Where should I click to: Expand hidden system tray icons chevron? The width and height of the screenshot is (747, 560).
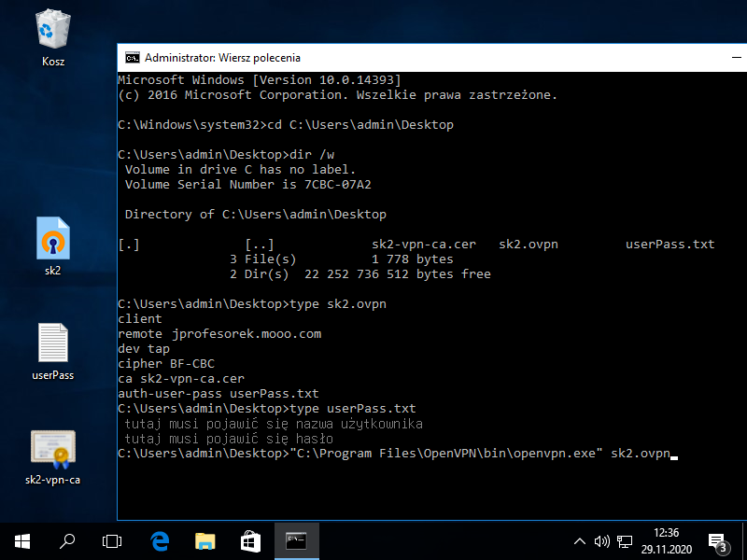coord(580,540)
